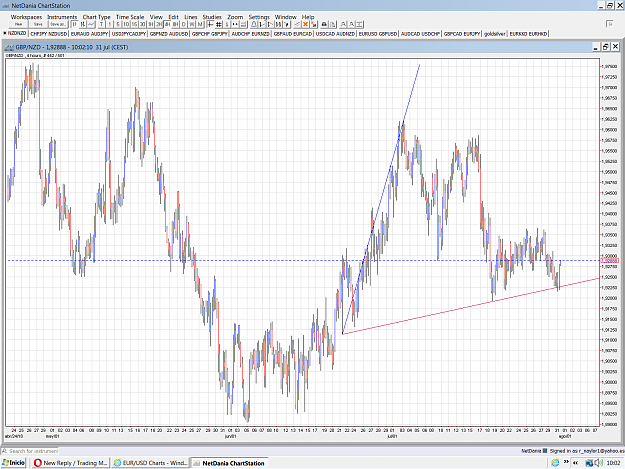Select the bar chart type icon
The image size is (625, 469).
[83, 24]
